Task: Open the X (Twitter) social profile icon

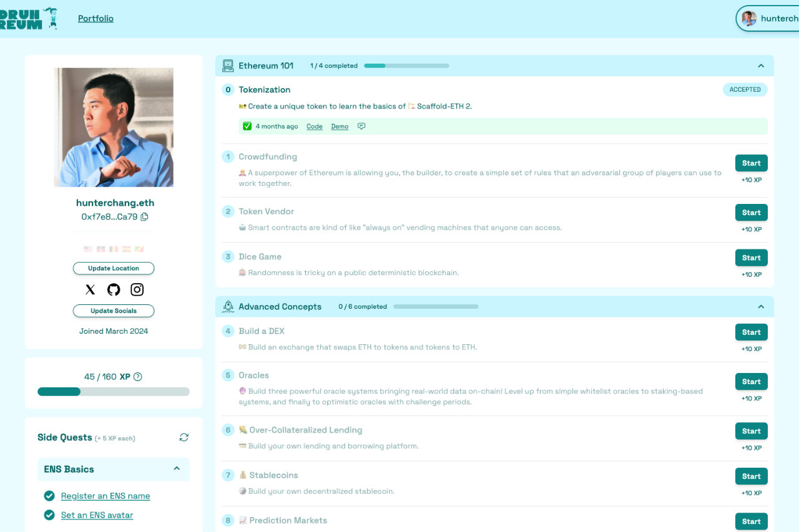Action: coord(91,289)
